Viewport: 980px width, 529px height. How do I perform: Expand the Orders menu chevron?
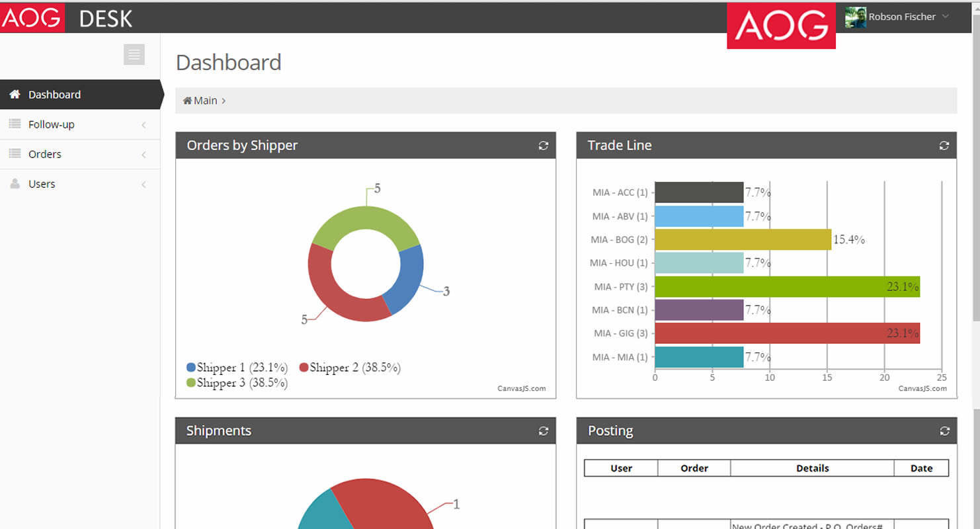click(143, 155)
